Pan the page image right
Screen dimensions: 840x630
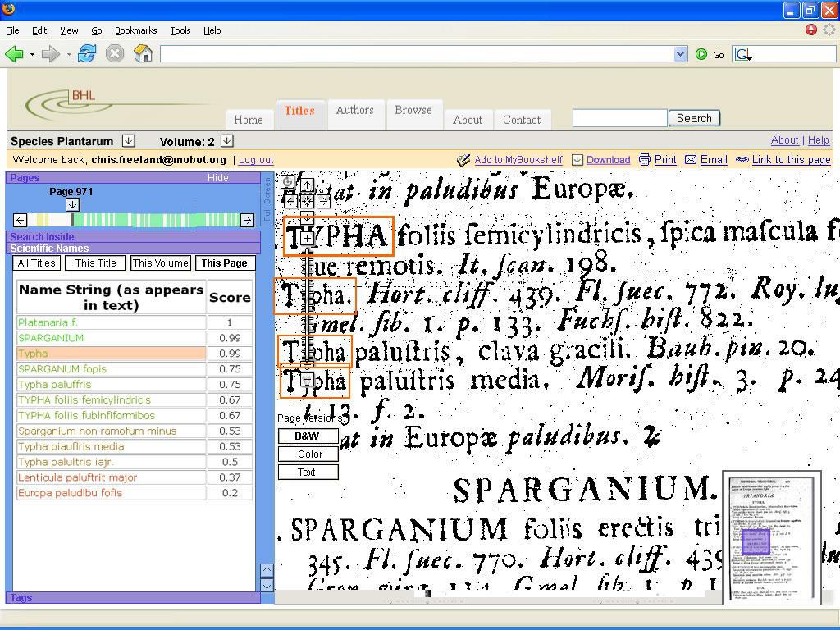323,202
